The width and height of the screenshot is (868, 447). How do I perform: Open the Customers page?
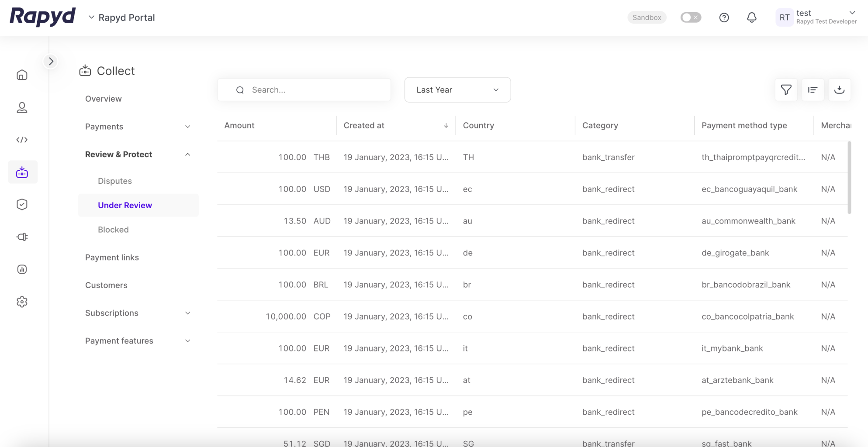106,285
